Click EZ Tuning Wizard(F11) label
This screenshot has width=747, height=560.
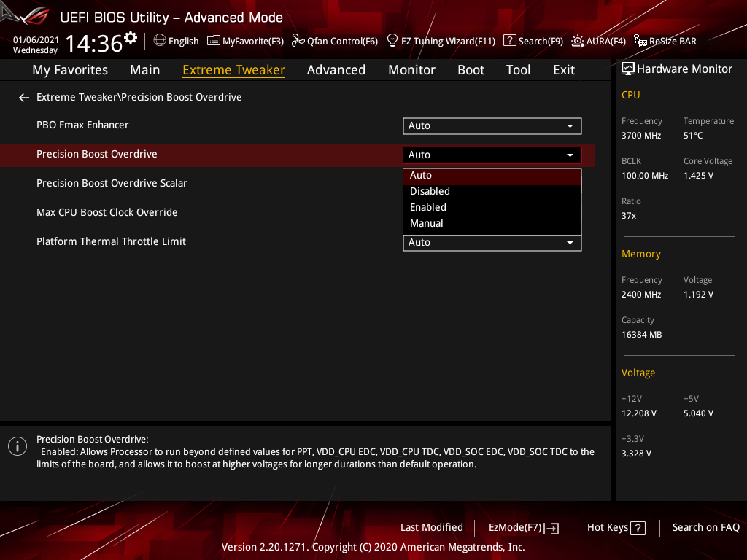tap(449, 41)
